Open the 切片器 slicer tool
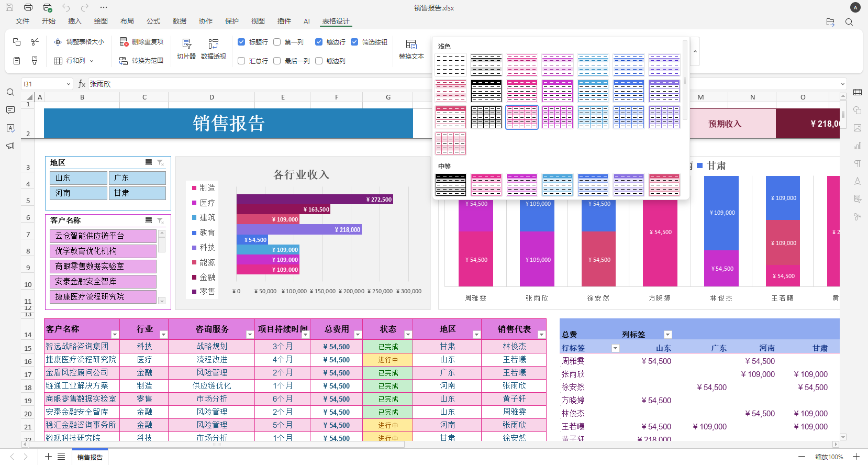 pos(186,49)
